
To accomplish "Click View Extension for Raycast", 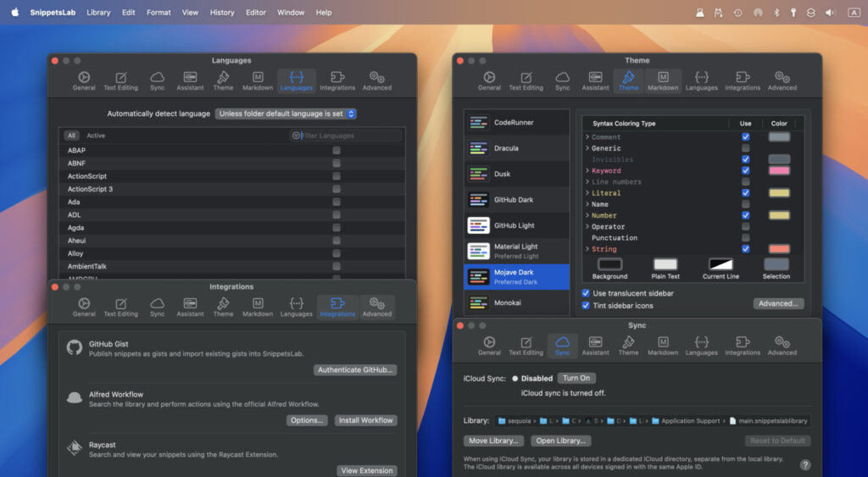I will [367, 470].
